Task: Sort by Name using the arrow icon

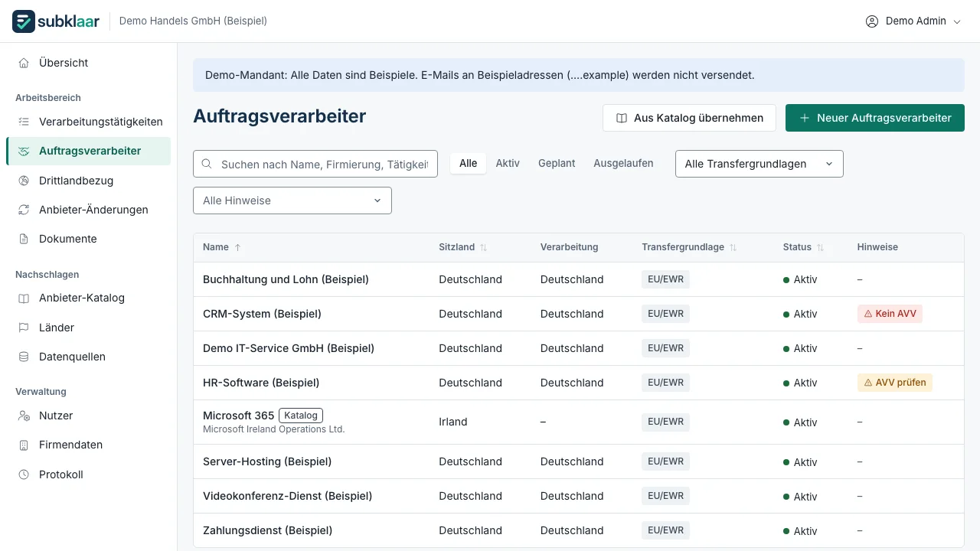Action: coord(237,247)
